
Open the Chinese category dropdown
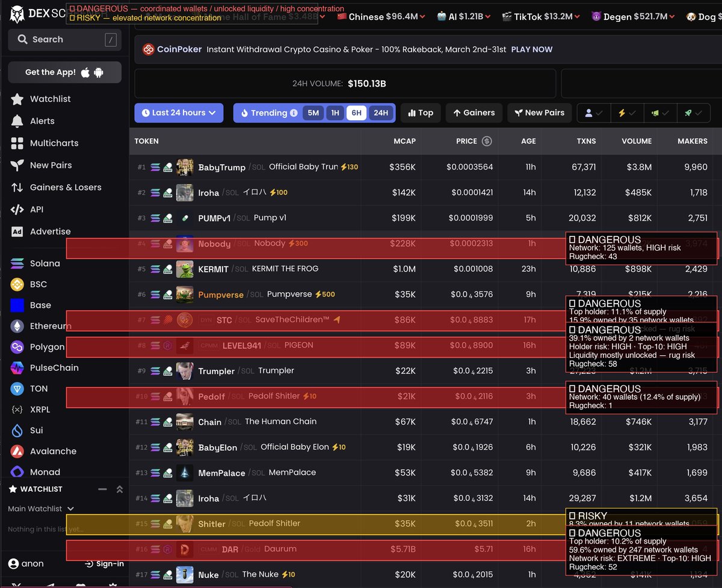point(381,17)
